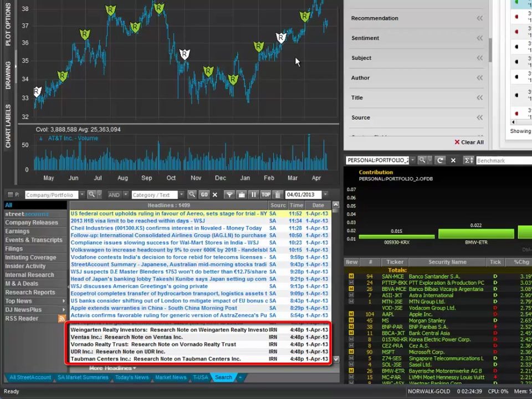This screenshot has height=399, width=532.
Task: Click the red X next to Clear All
Action: click(457, 142)
